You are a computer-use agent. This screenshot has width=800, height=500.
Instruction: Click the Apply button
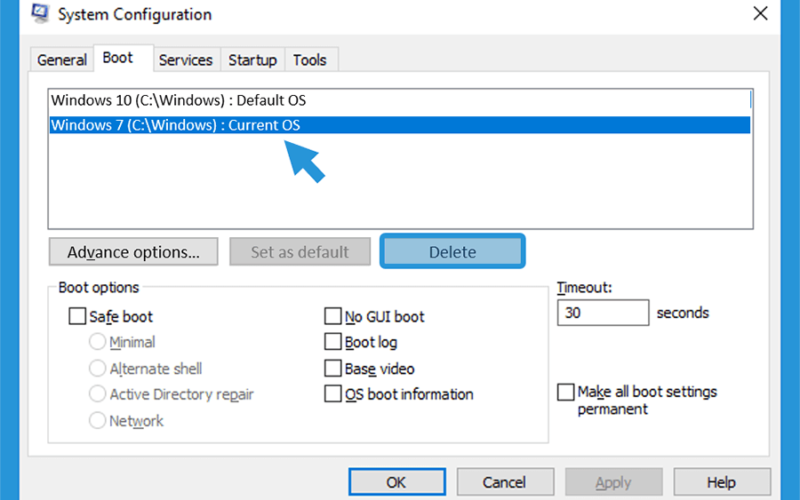(x=613, y=482)
